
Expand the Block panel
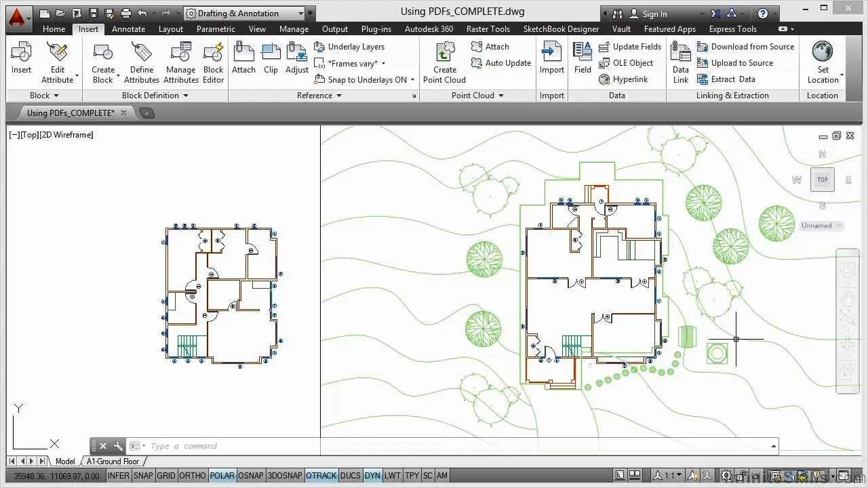44,96
